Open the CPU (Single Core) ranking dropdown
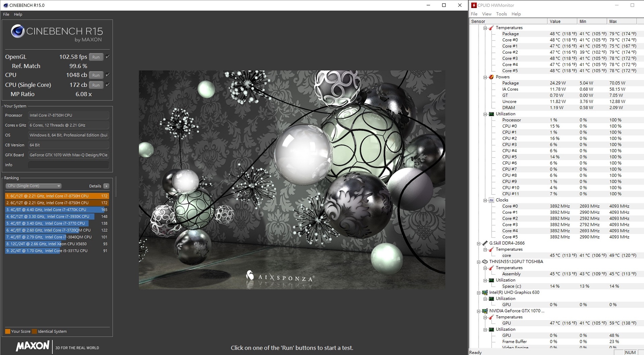The width and height of the screenshot is (644, 355). click(x=34, y=186)
